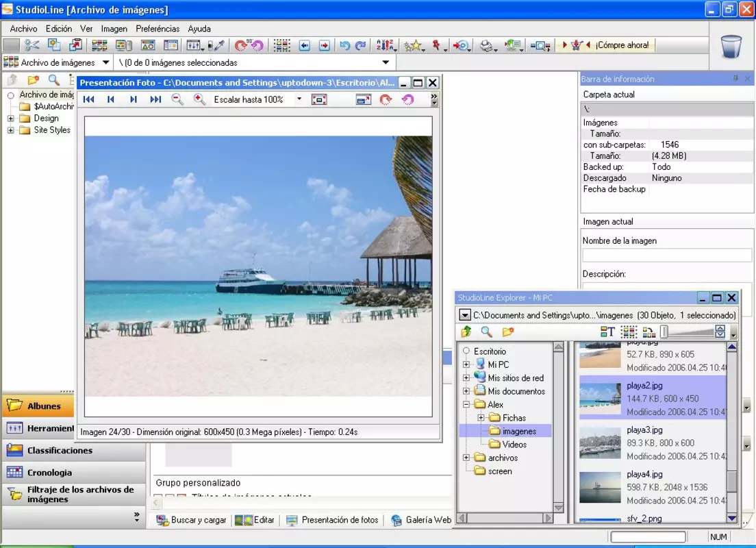Rotate image 90° clockwise from main toolbar
Image resolution: width=756 pixels, height=548 pixels.
coord(240,45)
